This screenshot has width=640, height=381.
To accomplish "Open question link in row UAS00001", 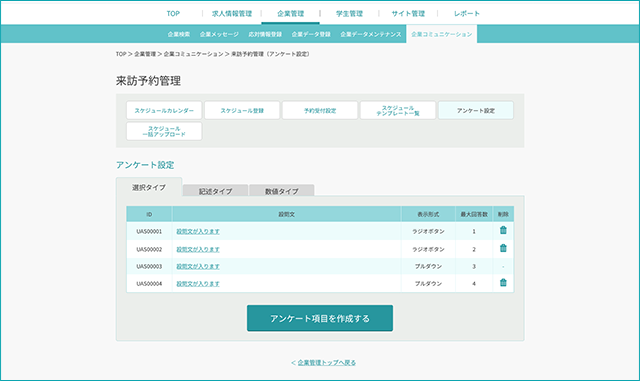I will point(198,231).
